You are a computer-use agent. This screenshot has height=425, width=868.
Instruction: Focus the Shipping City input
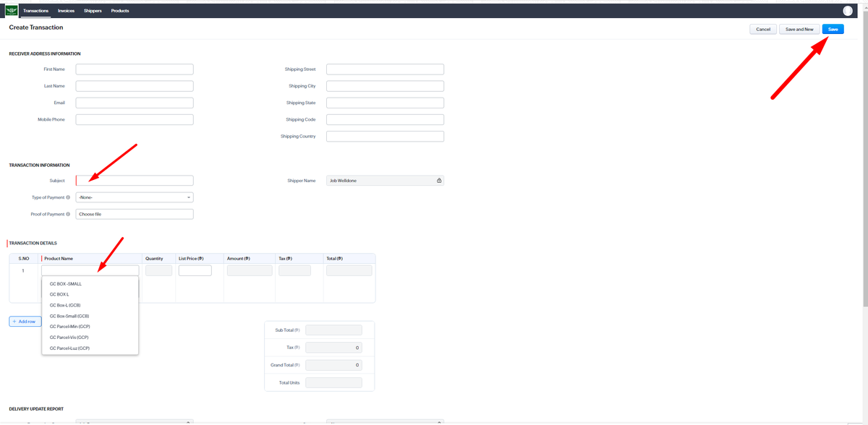pos(385,86)
